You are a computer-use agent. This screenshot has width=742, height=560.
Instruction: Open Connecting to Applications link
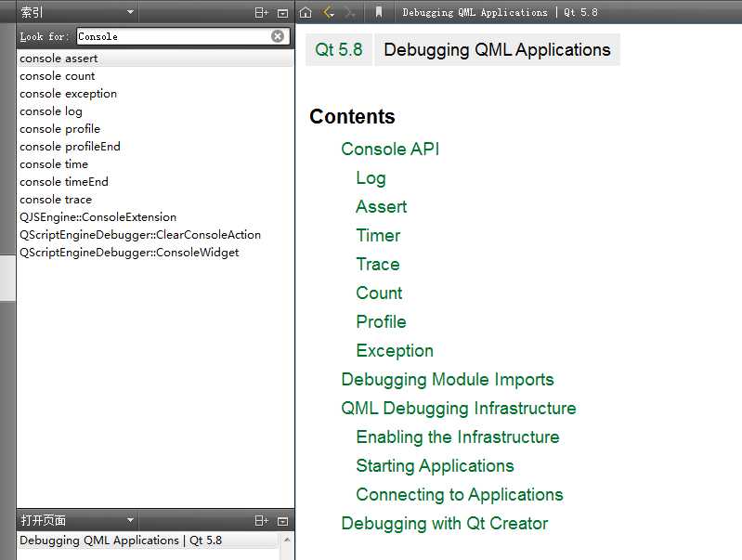coord(460,495)
